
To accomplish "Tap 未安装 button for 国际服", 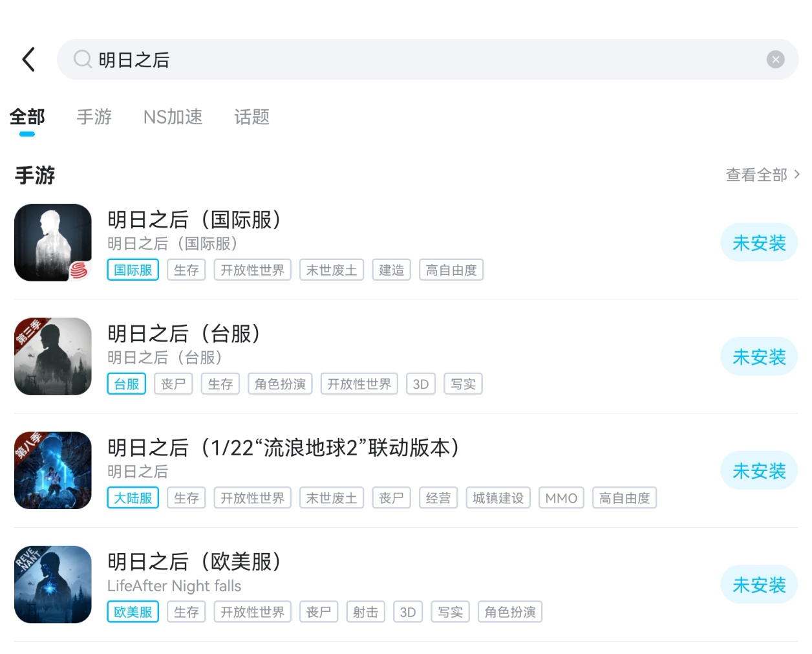I will coord(758,243).
